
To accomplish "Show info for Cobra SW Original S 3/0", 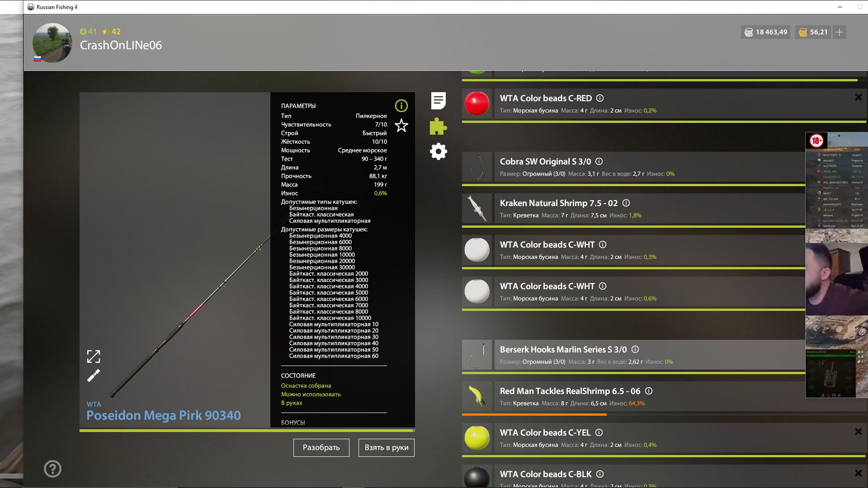I will click(x=599, y=161).
